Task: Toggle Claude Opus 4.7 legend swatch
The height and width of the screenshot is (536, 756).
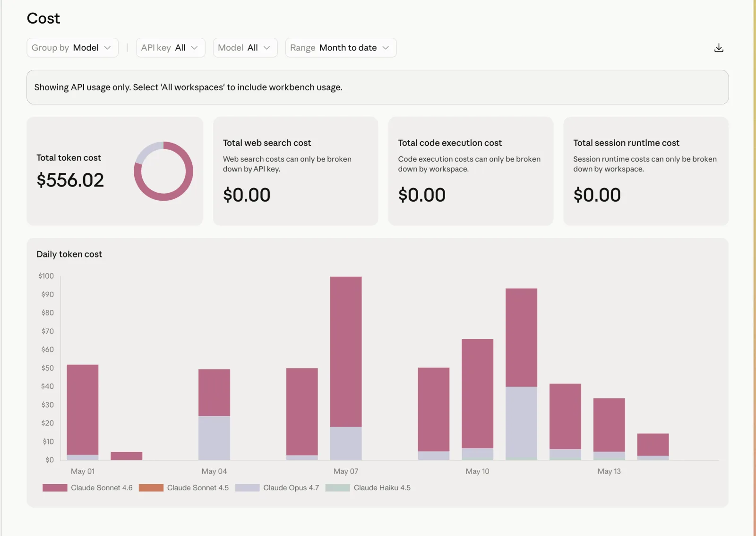Action: coord(247,488)
